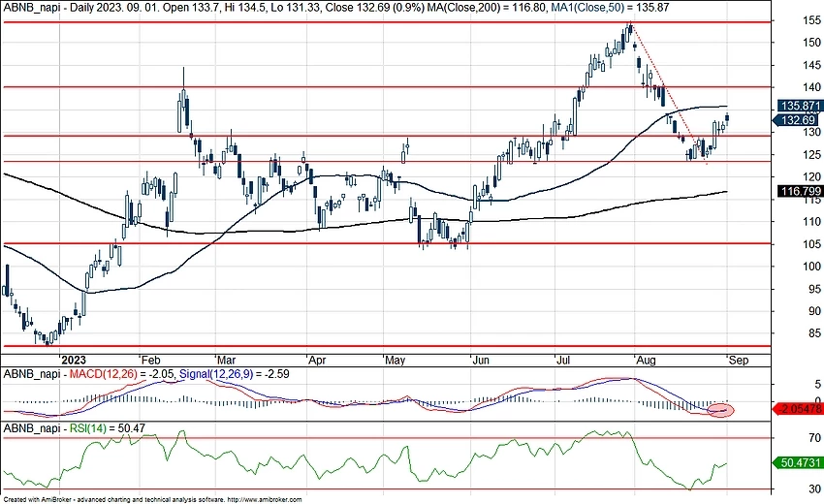Click the 50.4731 RSI value tag
Image resolution: width=824 pixels, height=504 pixels.
(x=800, y=462)
